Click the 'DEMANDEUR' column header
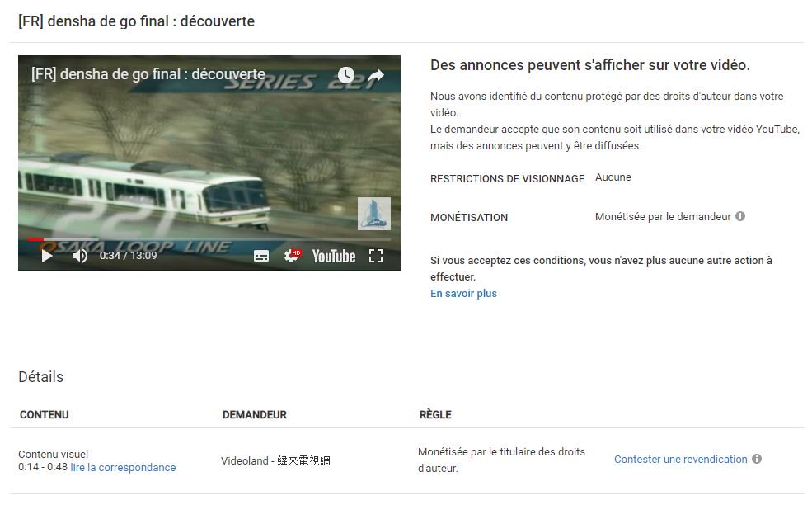812x519 pixels. coord(254,415)
